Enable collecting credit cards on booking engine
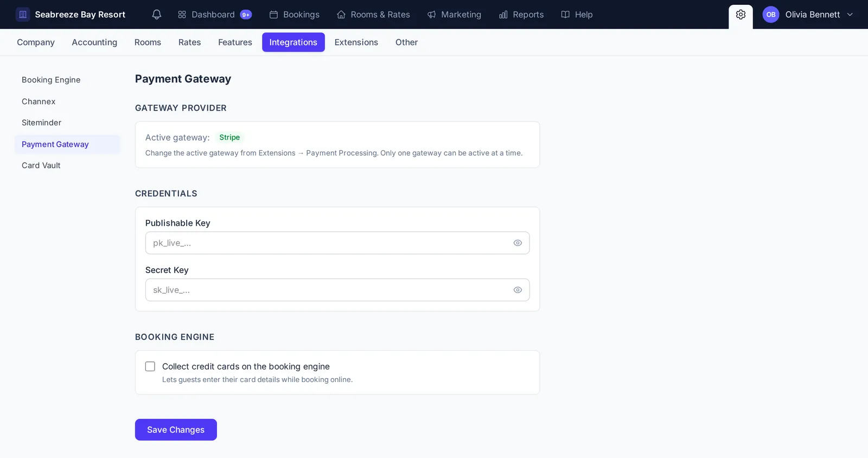Image resolution: width=868 pixels, height=458 pixels. point(150,367)
